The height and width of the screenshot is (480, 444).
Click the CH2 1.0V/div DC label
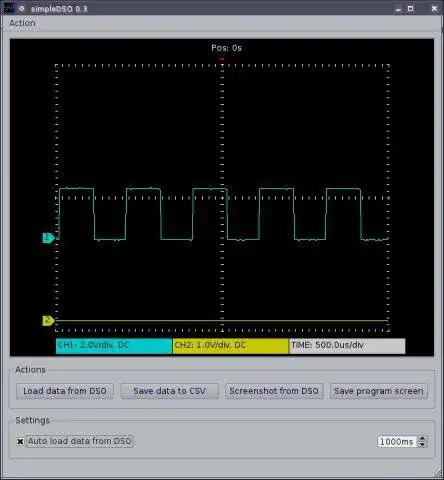pyautogui.click(x=230, y=346)
